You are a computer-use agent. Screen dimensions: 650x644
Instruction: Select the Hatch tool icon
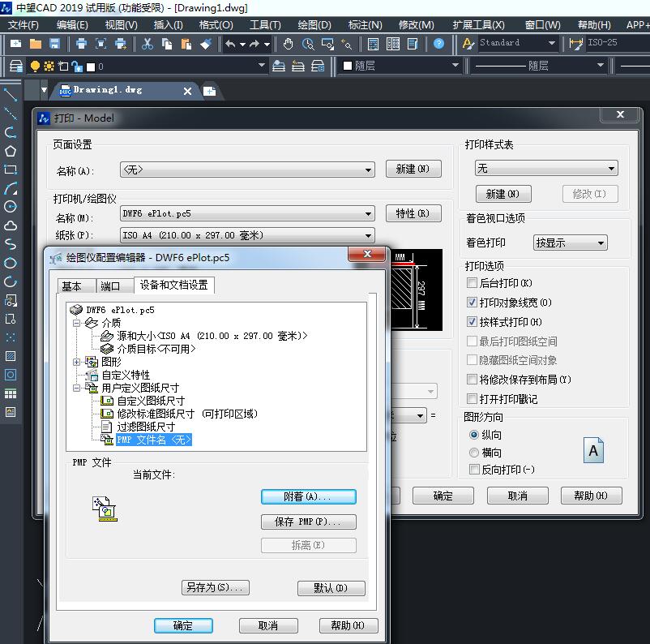(11, 356)
